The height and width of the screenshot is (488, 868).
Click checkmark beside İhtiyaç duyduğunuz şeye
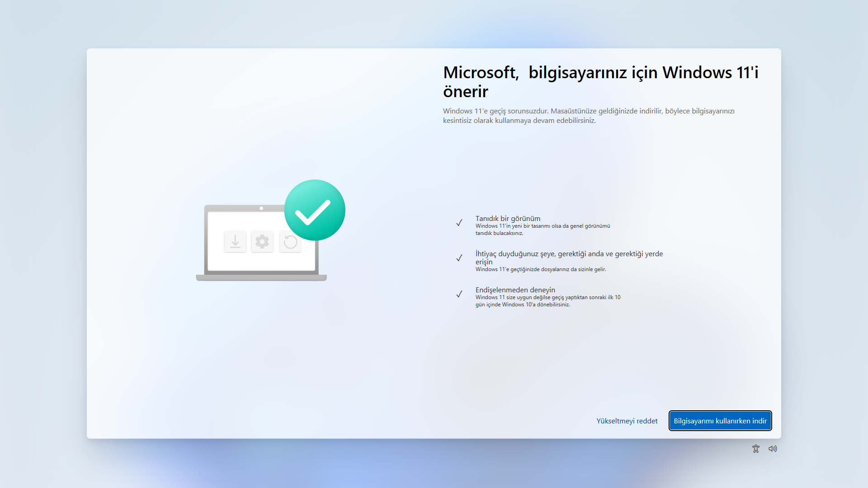[x=459, y=258]
